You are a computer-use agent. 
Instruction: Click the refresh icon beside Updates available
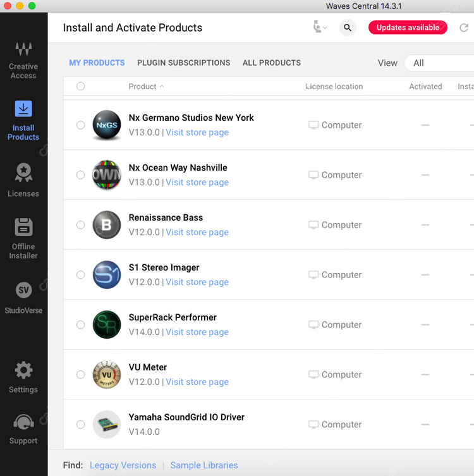pos(464,28)
